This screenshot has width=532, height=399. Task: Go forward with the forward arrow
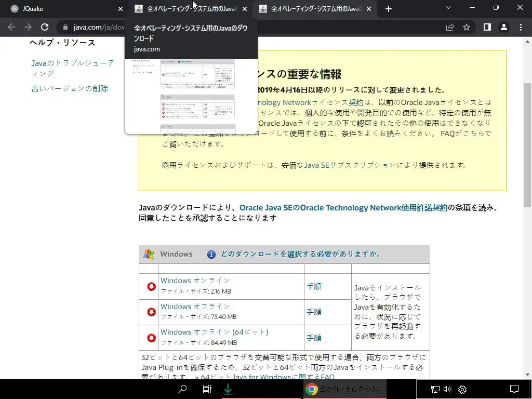pyautogui.click(x=28, y=27)
